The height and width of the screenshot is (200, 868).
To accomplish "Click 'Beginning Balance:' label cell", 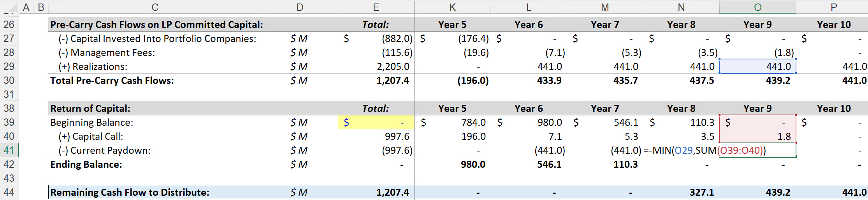I will pyautogui.click(x=155, y=122).
